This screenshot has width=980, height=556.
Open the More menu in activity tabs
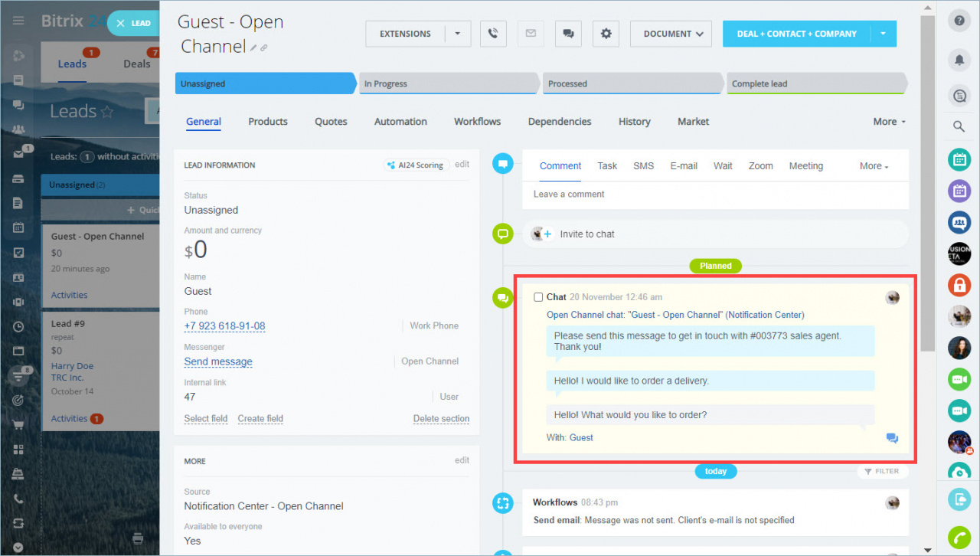tap(874, 166)
